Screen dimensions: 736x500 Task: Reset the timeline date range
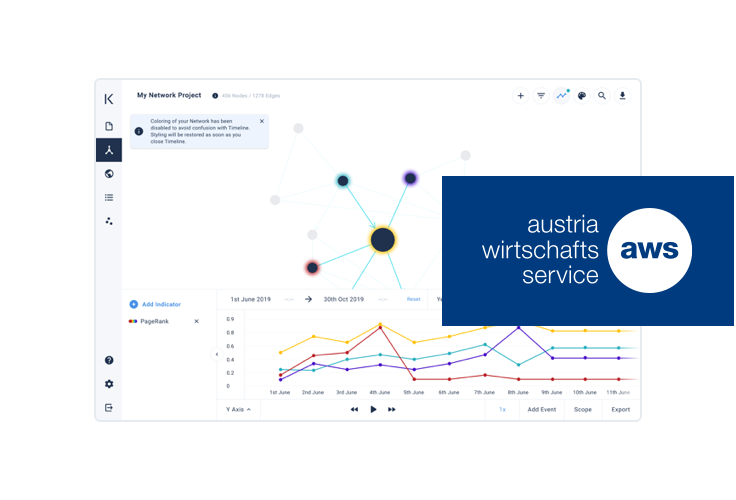[x=414, y=299]
